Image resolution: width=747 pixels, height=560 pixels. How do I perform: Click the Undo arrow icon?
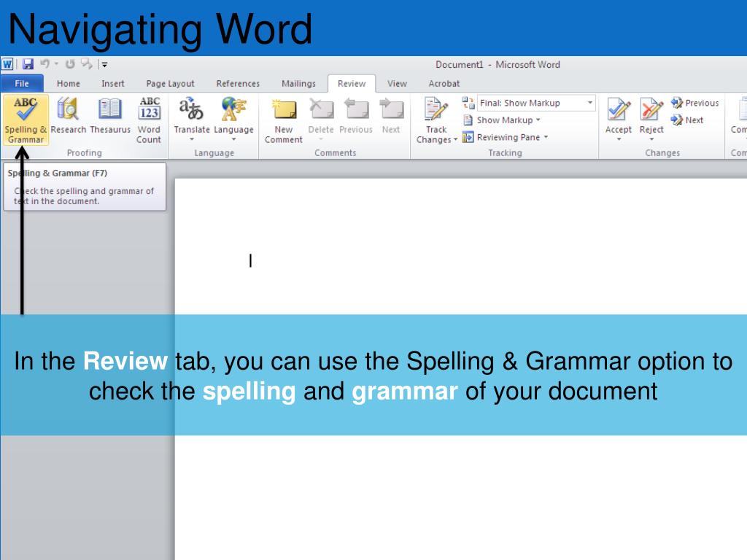44,63
